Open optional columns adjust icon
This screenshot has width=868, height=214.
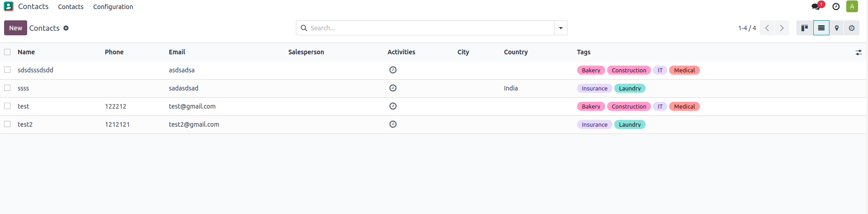[858, 52]
